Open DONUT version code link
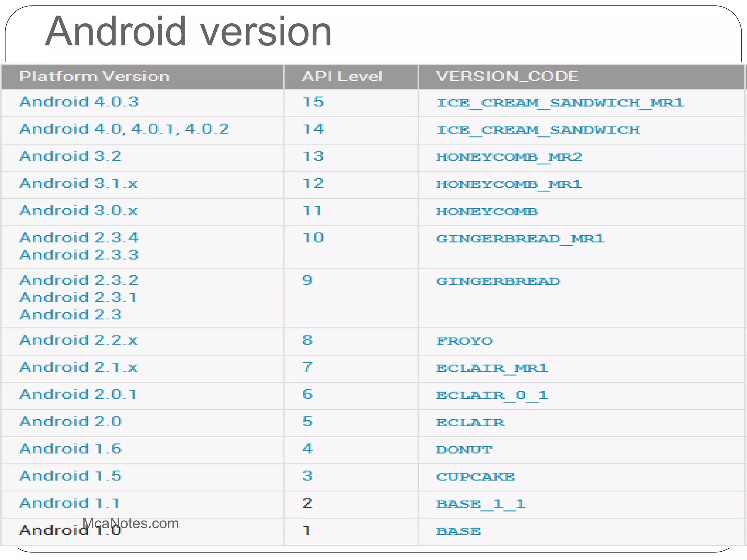 coord(464,450)
